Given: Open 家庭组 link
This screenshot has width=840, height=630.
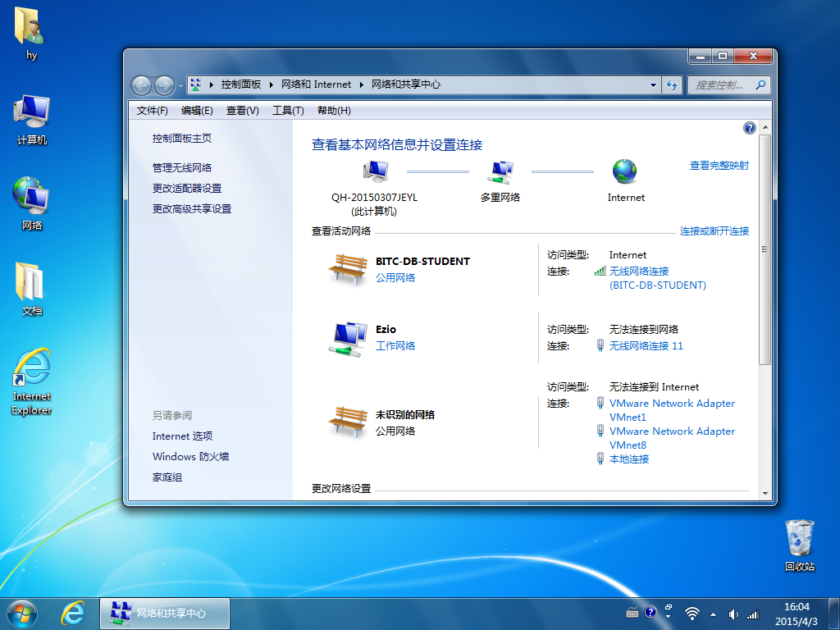Looking at the screenshot, I should [167, 477].
